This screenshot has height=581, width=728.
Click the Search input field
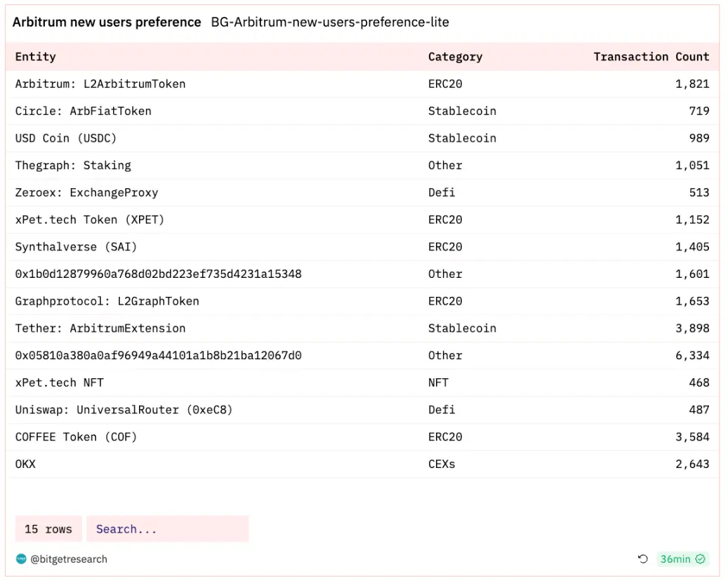(x=167, y=529)
